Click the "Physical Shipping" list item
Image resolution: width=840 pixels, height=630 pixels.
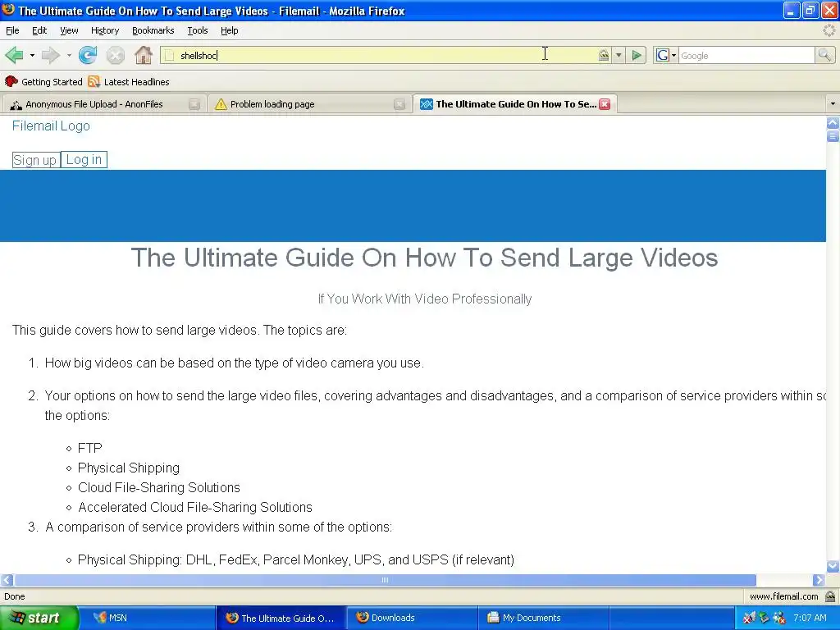(x=129, y=468)
